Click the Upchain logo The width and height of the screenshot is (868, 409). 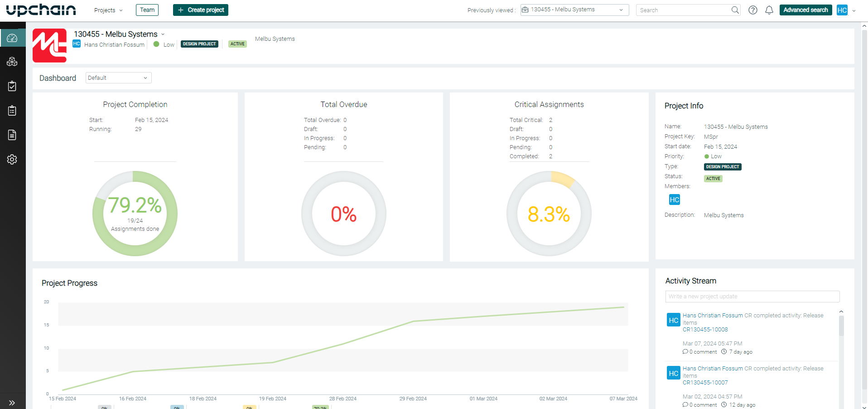coord(41,10)
